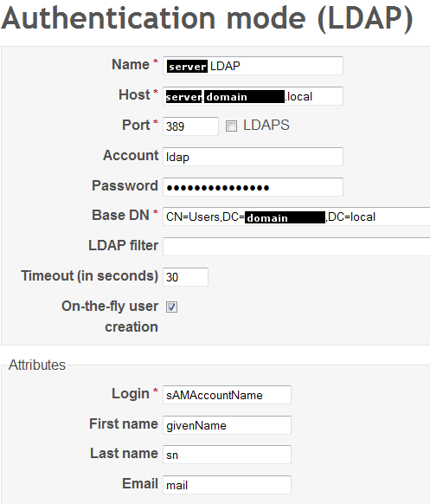Click the Name input field
430x504 pixels.
pyautogui.click(x=253, y=66)
